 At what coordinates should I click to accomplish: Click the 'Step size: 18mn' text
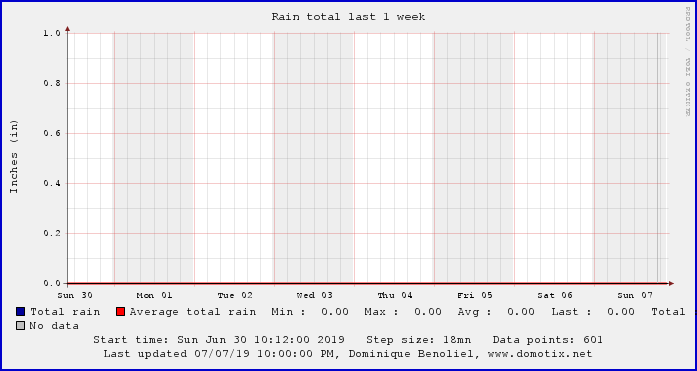[419, 340]
